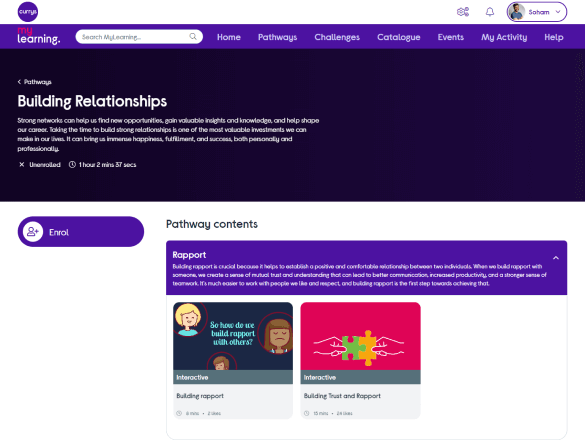The width and height of the screenshot is (585, 446).
Task: Open the Challenges page
Action: point(337,37)
